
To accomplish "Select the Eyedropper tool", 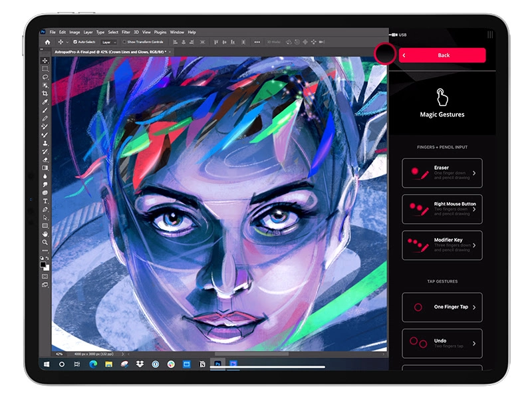I will click(x=45, y=102).
